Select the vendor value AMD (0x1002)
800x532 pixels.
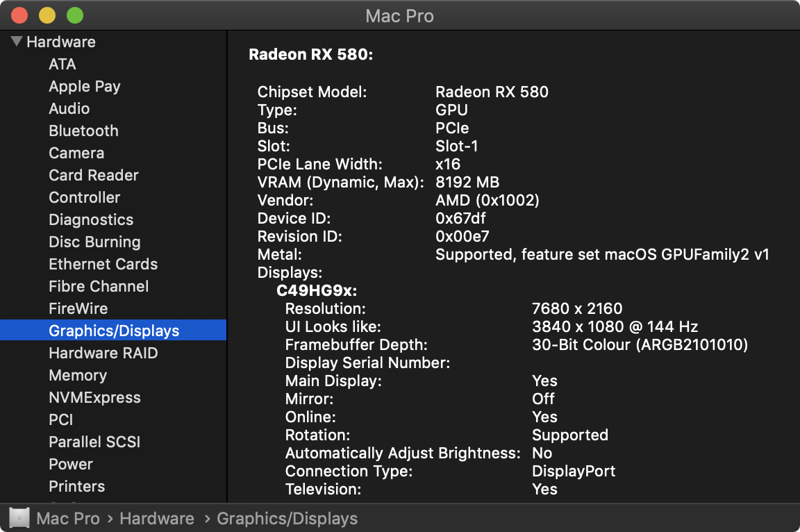tap(487, 200)
